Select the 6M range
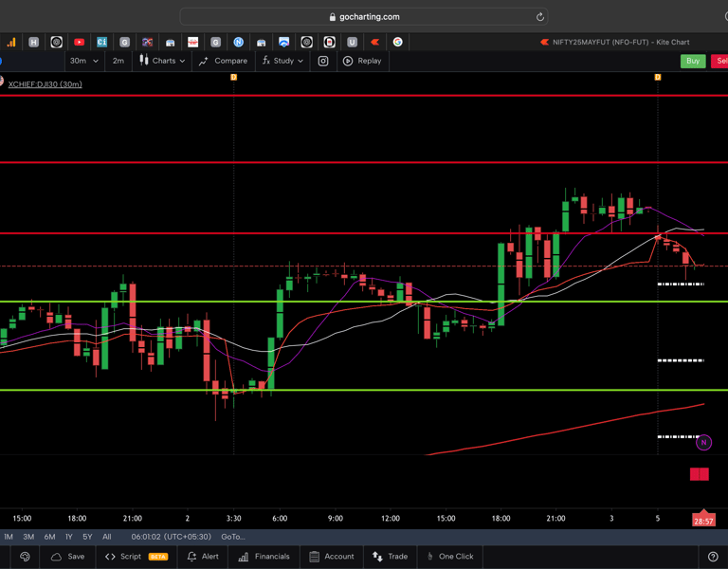The height and width of the screenshot is (569, 728). point(49,537)
